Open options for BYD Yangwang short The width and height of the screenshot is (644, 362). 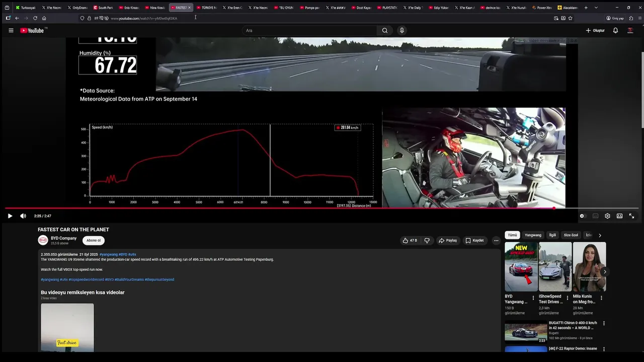tap(534, 298)
